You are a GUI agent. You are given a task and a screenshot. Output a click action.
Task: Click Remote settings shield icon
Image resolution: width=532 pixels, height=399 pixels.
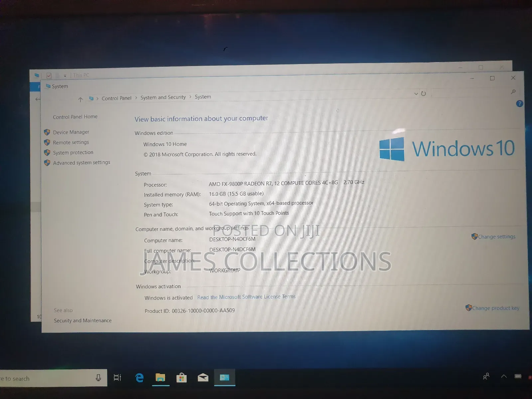tap(47, 143)
